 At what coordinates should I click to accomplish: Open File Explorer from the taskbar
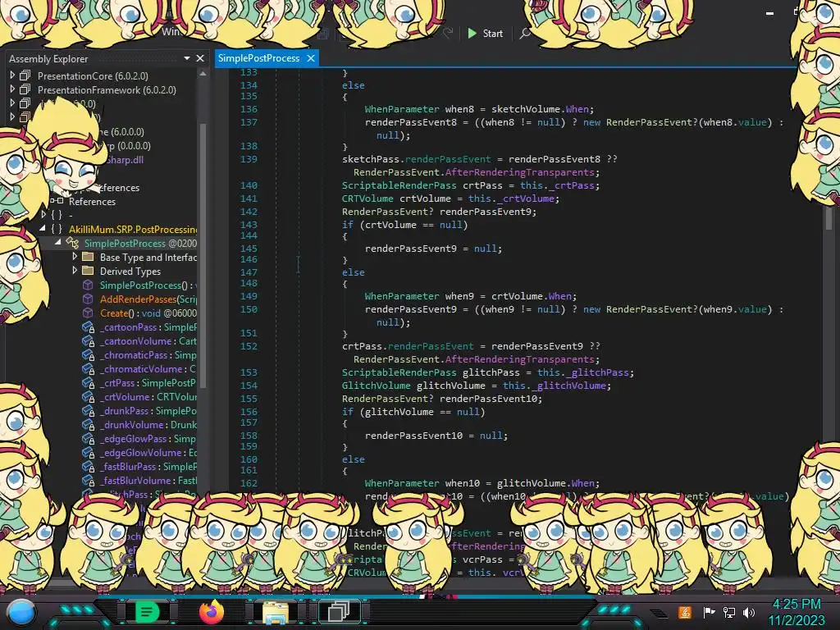pos(276,612)
